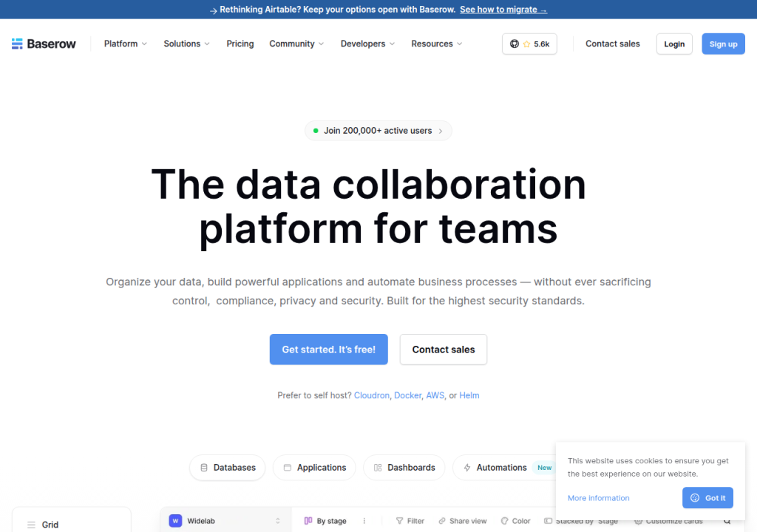The width and height of the screenshot is (757, 532).
Task: Click the Dashboards tab's layout icon
Action: [378, 468]
